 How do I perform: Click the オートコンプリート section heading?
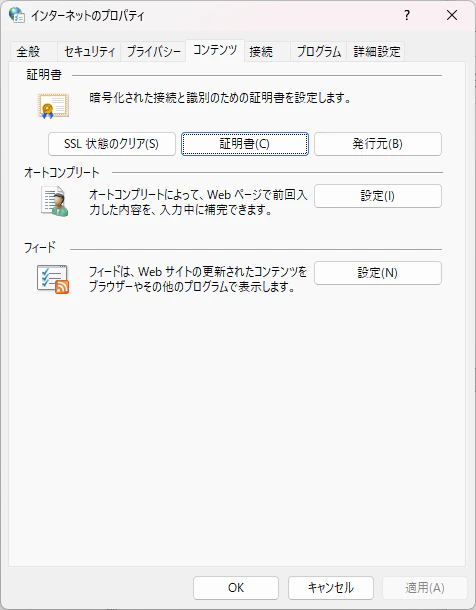pyautogui.click(x=62, y=172)
